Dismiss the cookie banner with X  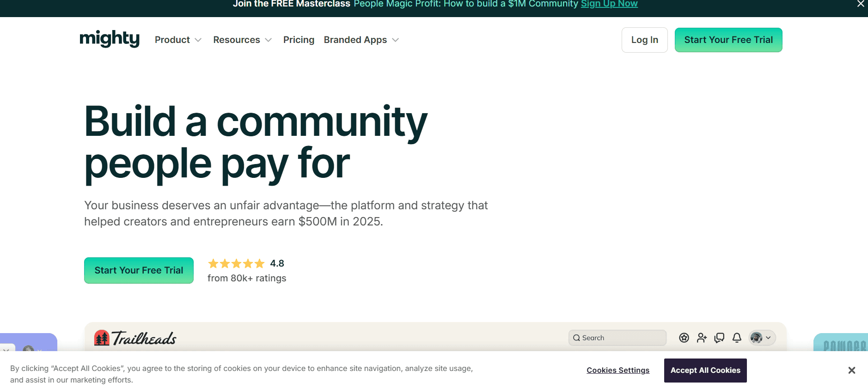[851, 370]
